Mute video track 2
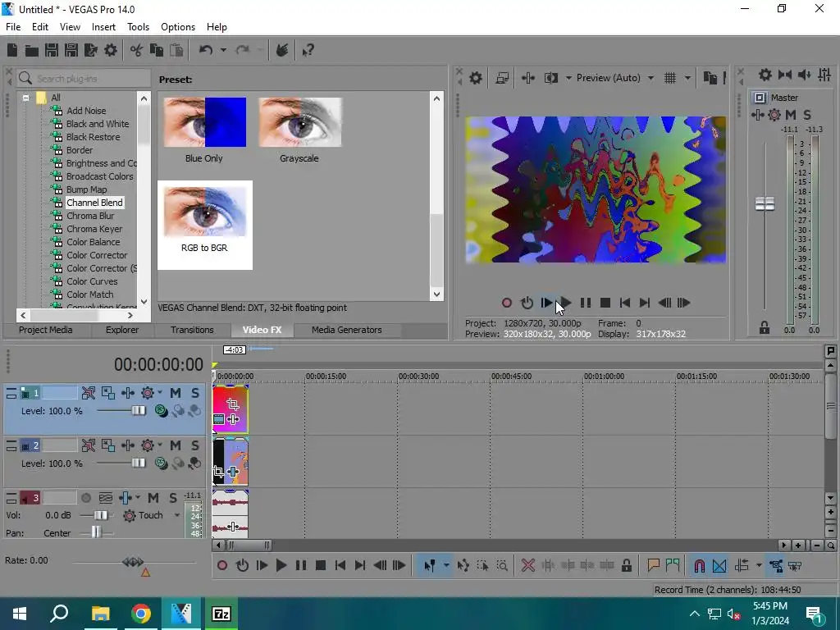 (176, 445)
